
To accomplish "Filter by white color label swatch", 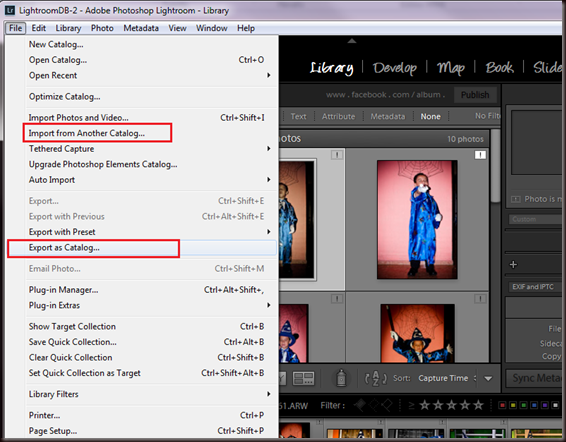I will pyautogui.click(x=556, y=405).
